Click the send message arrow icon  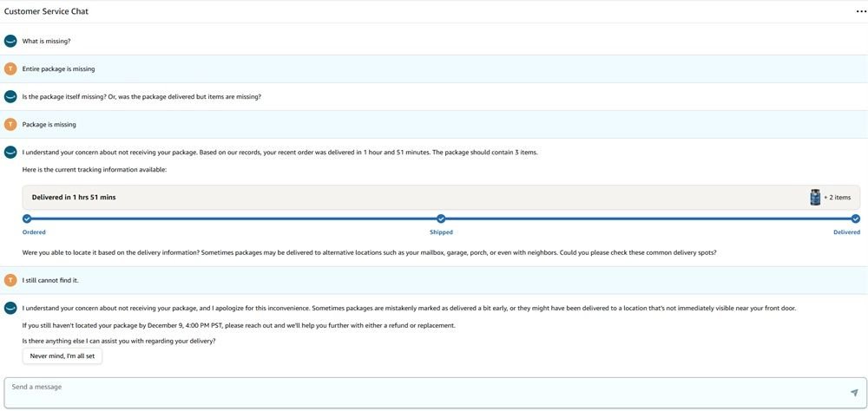(854, 393)
